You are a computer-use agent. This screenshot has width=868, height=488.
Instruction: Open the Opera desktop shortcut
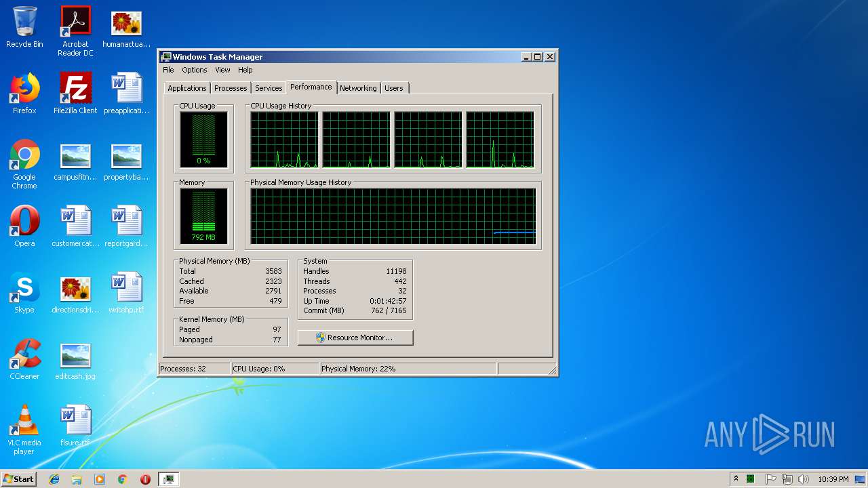point(24,227)
